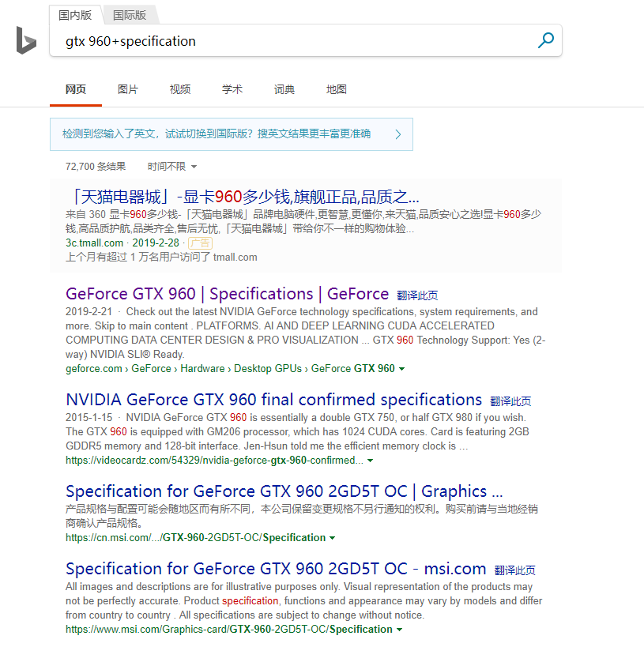Open GeForce GTX 960 Specifications GeForce result

227,294
